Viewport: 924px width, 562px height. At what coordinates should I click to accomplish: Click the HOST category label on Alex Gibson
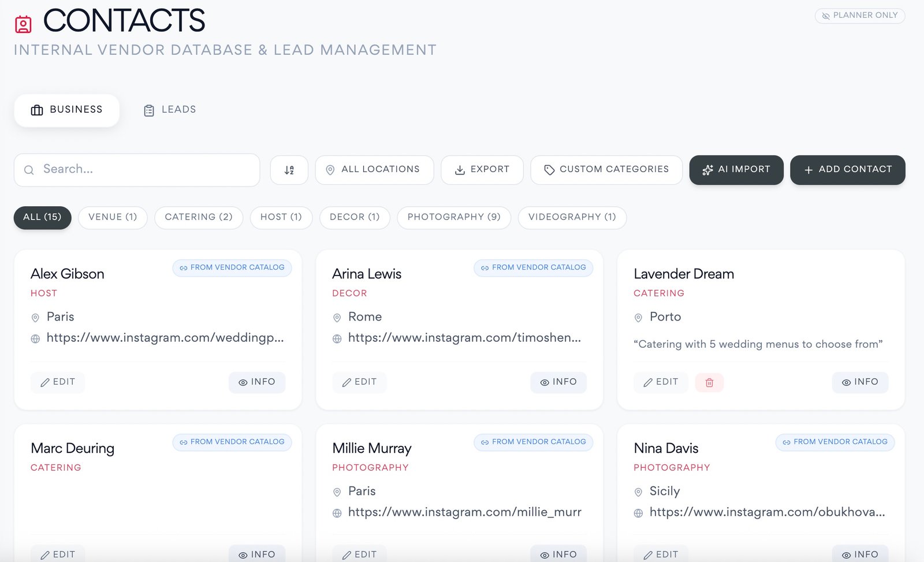(x=44, y=294)
